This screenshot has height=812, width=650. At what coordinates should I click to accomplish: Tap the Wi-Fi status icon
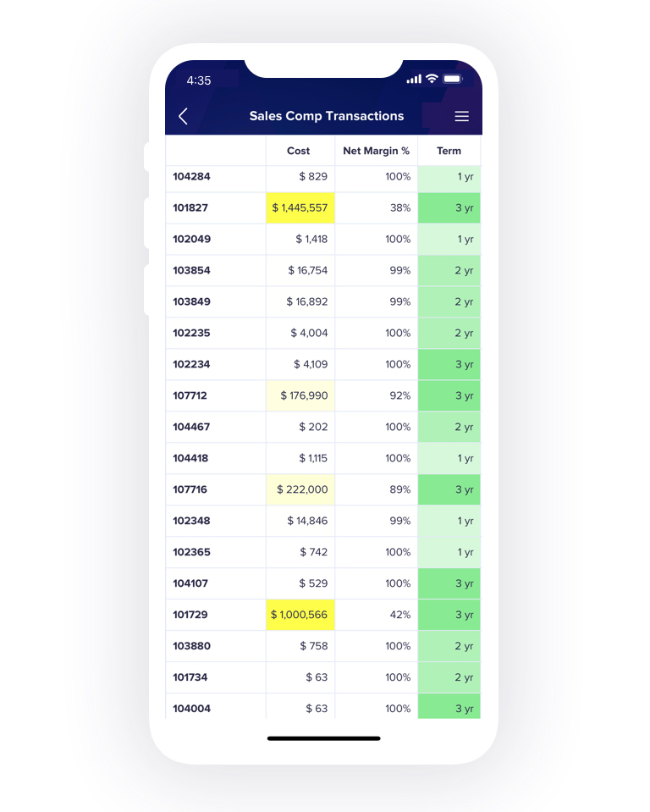[x=432, y=79]
